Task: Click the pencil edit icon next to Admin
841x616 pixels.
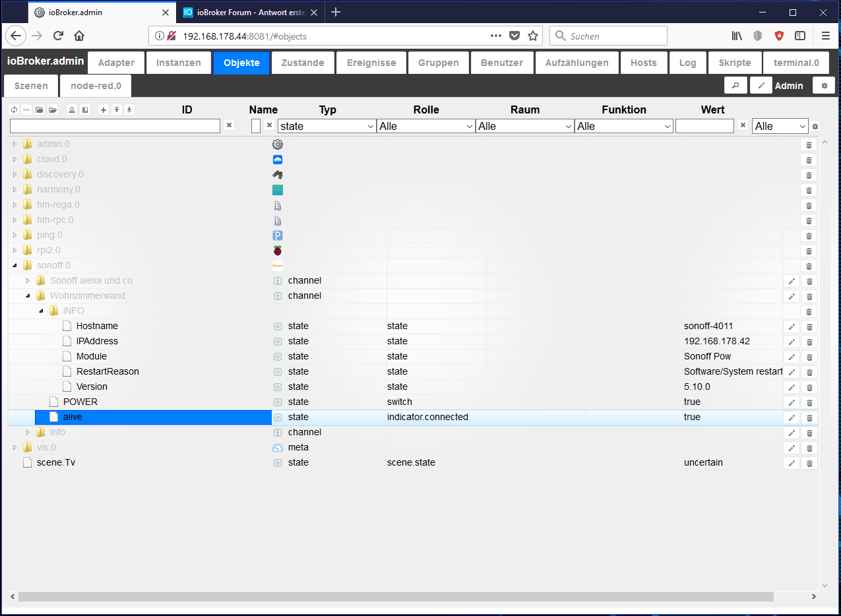Action: [x=761, y=86]
